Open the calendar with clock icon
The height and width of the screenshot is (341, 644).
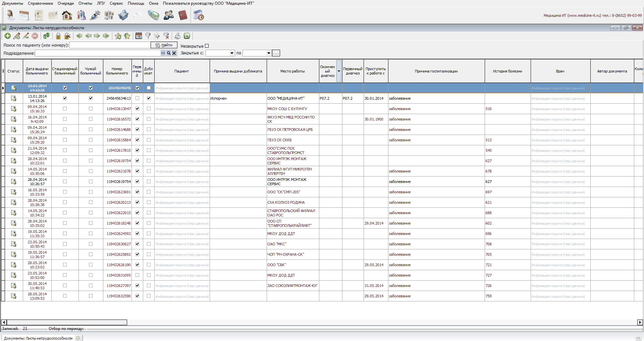click(x=199, y=15)
